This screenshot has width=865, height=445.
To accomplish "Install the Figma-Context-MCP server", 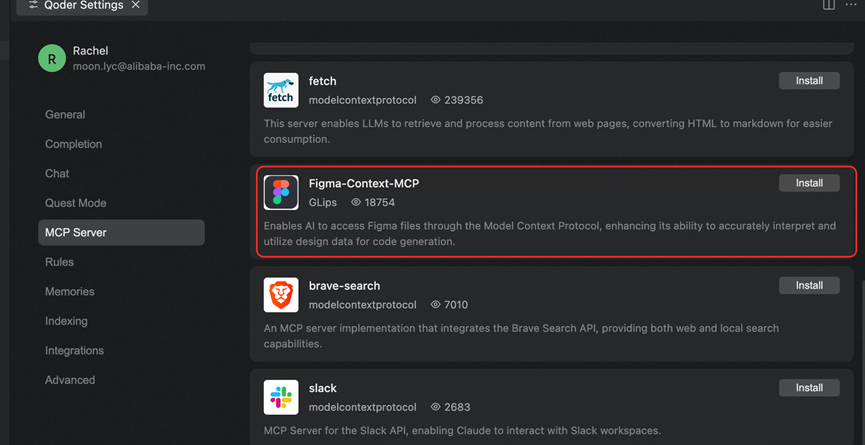I will [809, 183].
